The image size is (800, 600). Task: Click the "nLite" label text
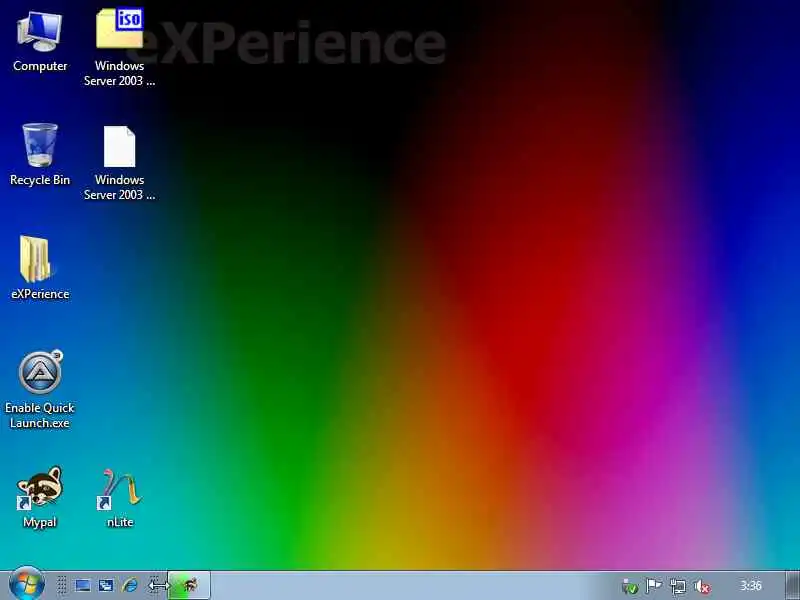tap(120, 522)
